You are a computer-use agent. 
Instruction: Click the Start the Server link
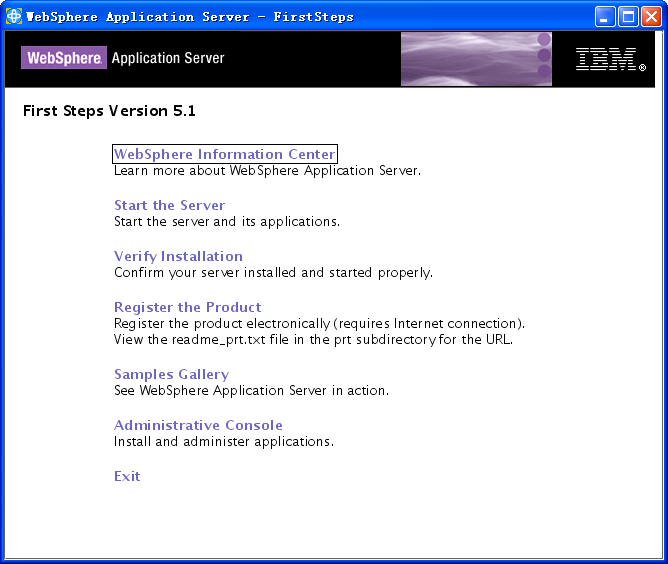(169, 205)
